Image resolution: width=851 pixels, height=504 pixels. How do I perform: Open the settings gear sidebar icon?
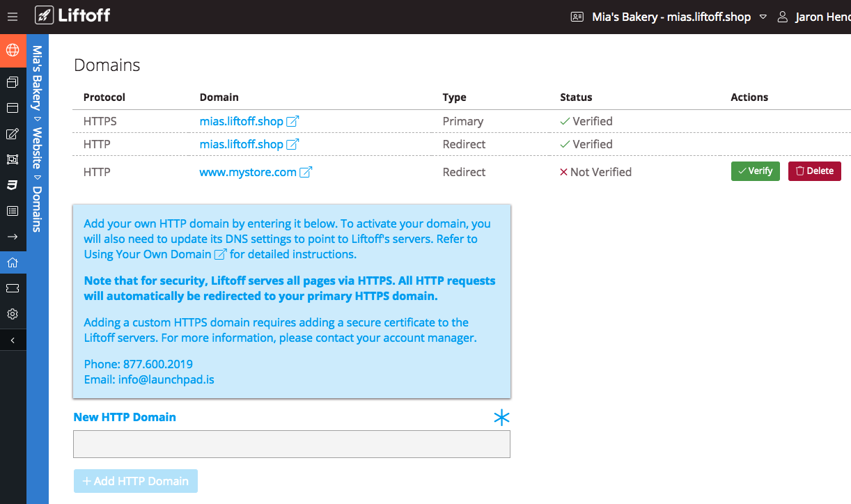13,314
